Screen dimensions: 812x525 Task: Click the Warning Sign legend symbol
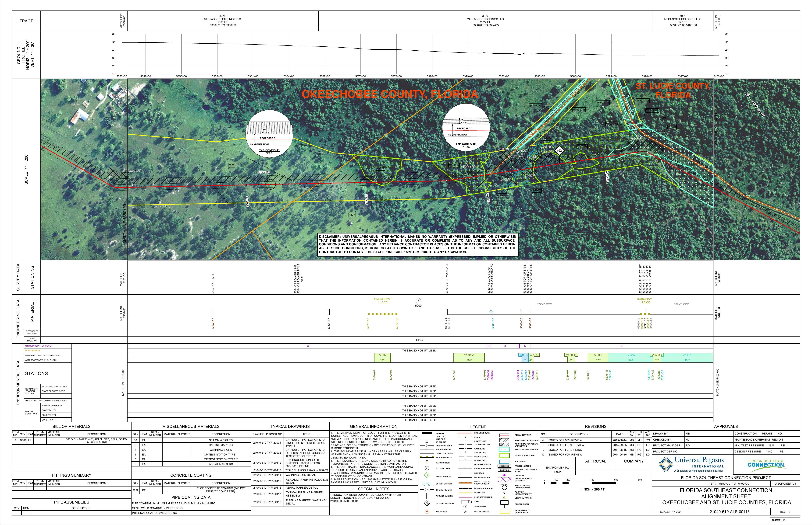click(427, 462)
